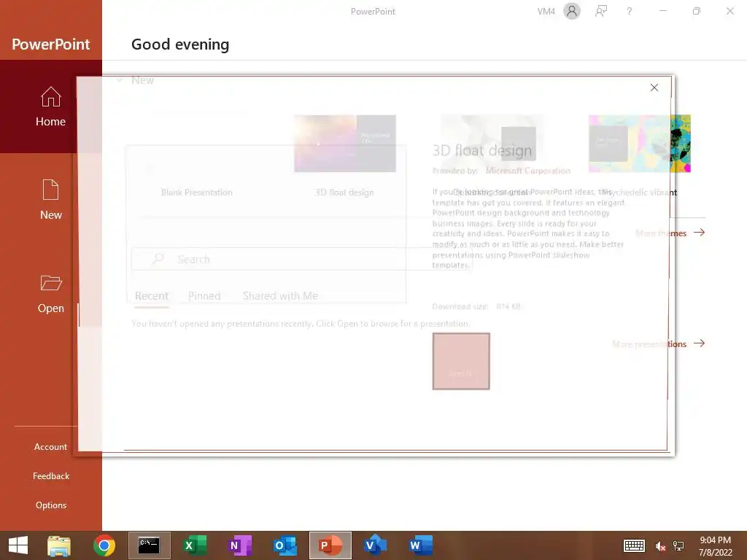Open Visio from the taskbar
This screenshot has width=747, height=560.
(376, 545)
